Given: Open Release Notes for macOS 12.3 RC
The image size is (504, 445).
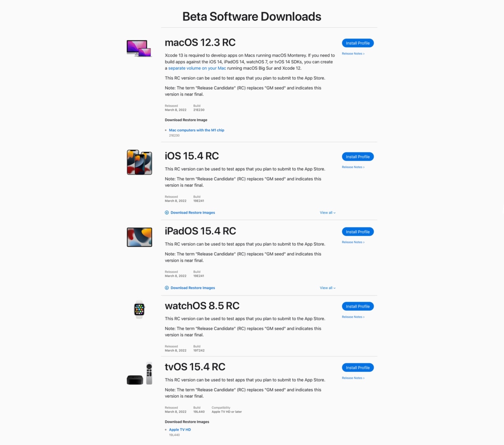Looking at the screenshot, I should 353,54.
